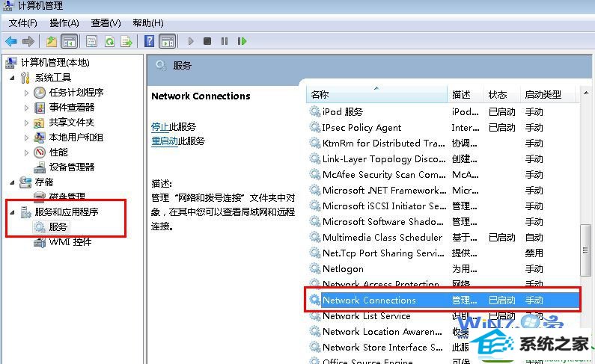Click the Refresh toolbar icon

coord(109,41)
